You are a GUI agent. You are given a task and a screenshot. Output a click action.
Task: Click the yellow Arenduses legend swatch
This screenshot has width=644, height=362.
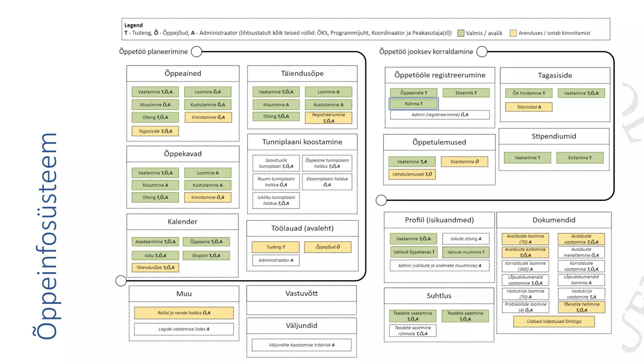(513, 33)
